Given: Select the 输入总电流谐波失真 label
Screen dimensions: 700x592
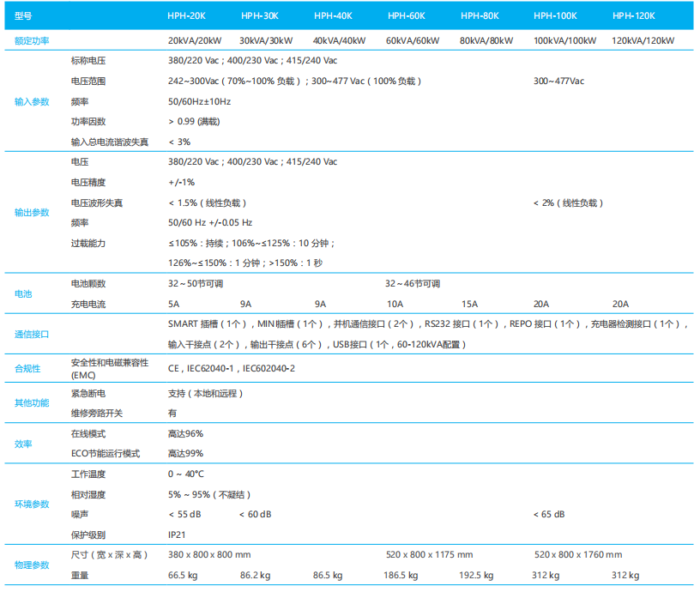Looking at the screenshot, I should tap(110, 142).
